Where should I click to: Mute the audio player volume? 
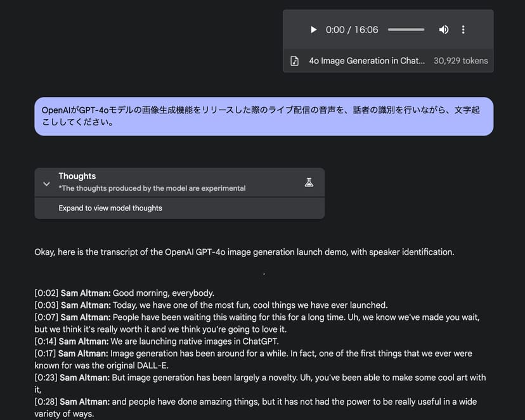coord(444,30)
